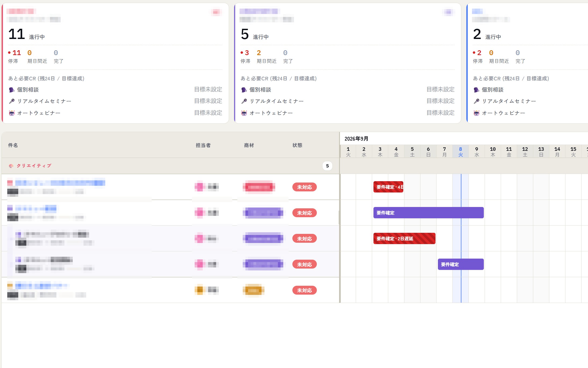Click the count badge 5 in the クリエイティブ group

pyautogui.click(x=327, y=166)
